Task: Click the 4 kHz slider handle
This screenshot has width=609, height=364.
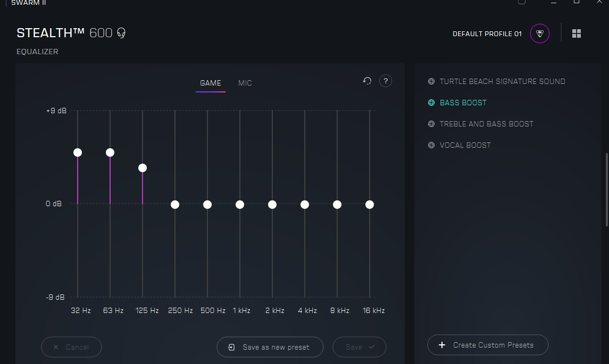Action: click(304, 205)
